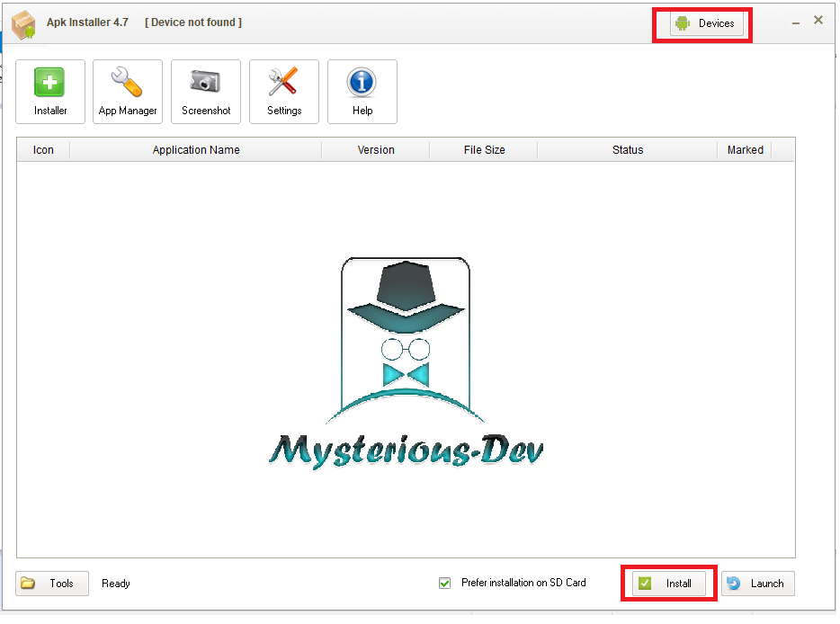Open Help info icon

pyautogui.click(x=362, y=92)
